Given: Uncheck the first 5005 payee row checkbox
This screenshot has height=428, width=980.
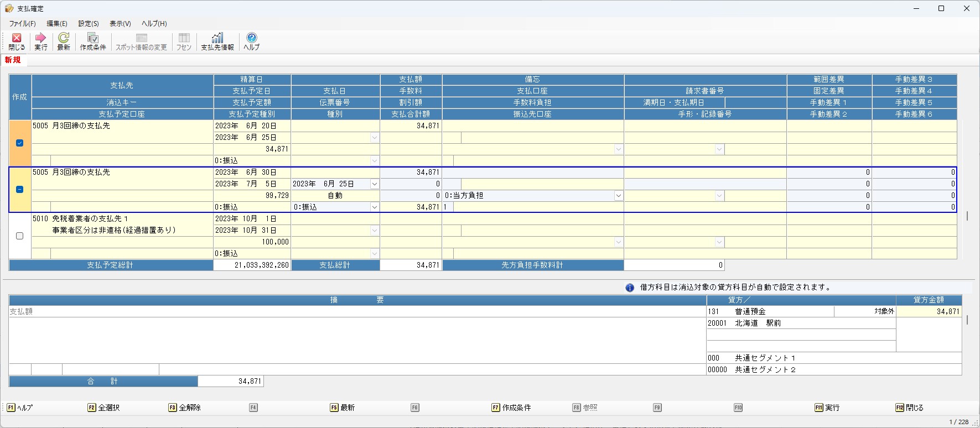Looking at the screenshot, I should (20, 143).
